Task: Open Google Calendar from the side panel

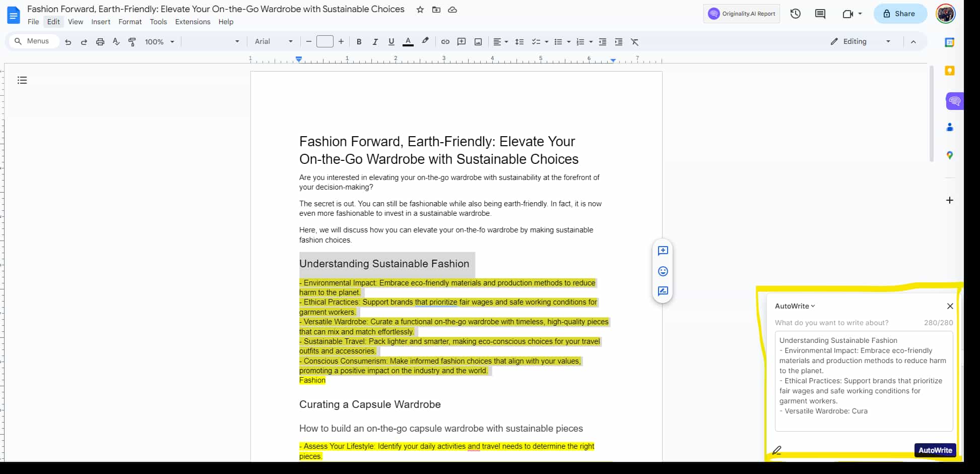Action: [x=950, y=42]
